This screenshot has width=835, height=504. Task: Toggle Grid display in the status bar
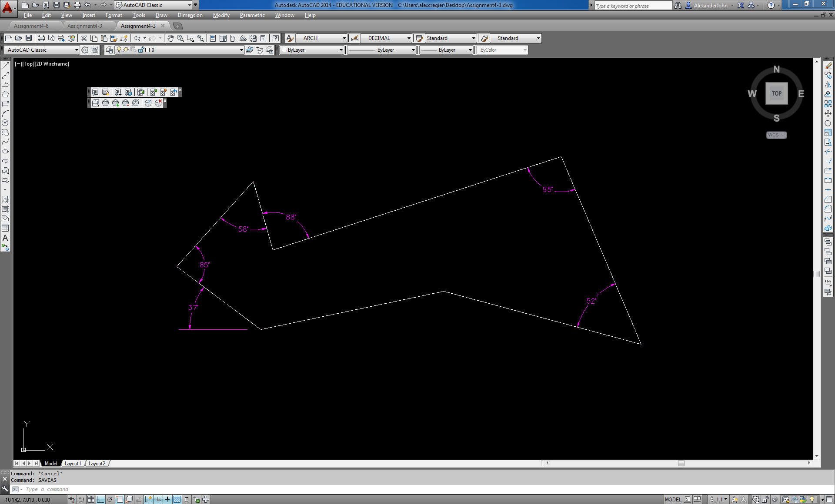[x=90, y=499]
